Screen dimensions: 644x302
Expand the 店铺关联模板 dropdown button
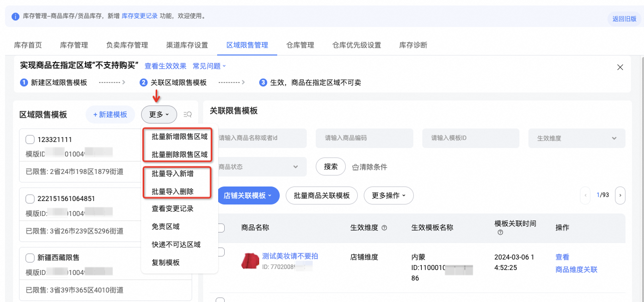pos(248,195)
